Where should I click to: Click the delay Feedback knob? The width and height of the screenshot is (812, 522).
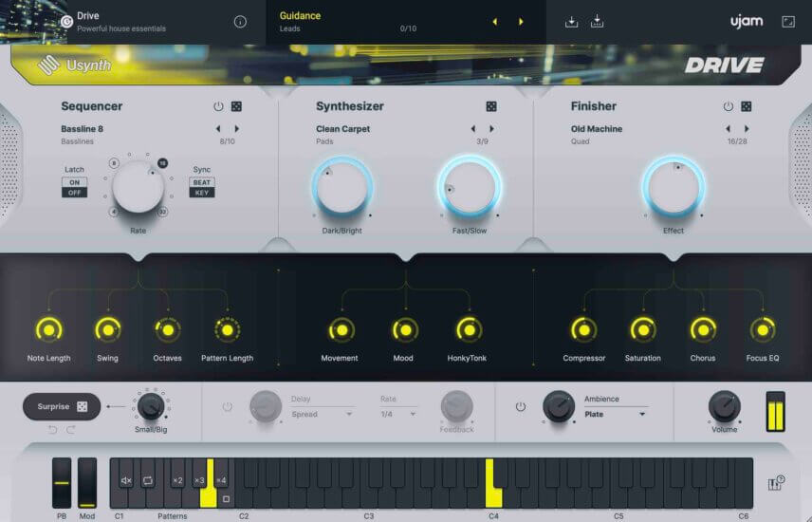[x=457, y=406]
